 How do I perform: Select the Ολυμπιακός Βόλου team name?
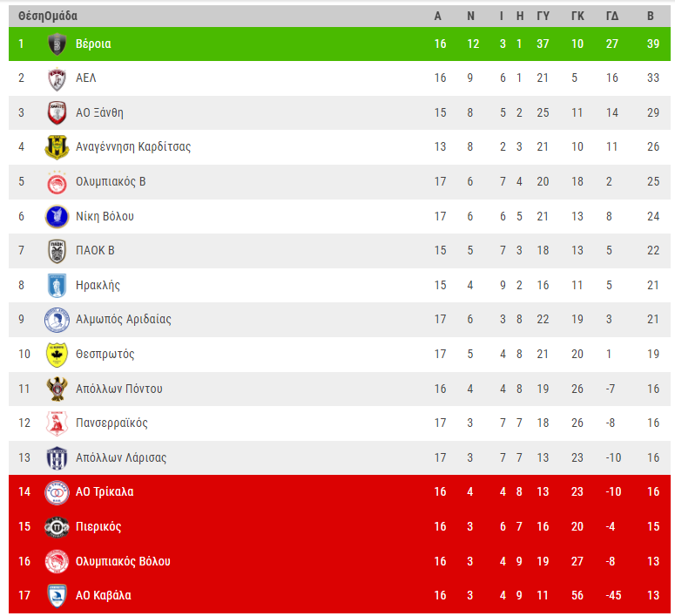tap(123, 561)
